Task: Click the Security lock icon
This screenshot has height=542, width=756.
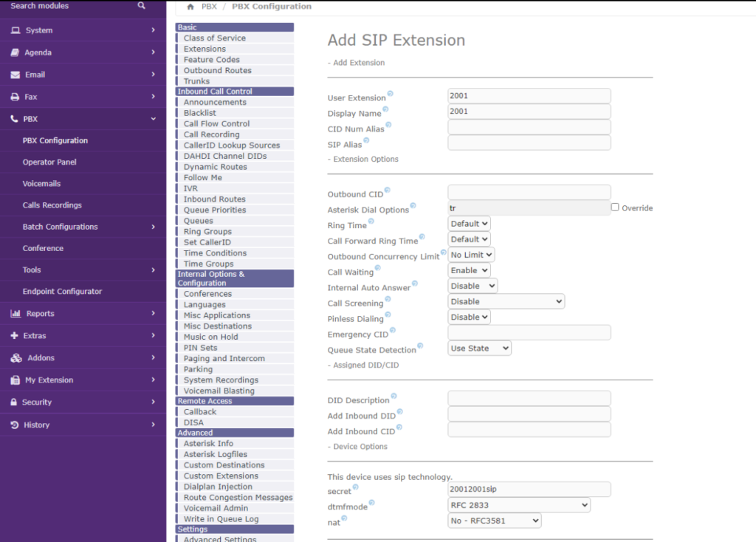Action: 16,402
